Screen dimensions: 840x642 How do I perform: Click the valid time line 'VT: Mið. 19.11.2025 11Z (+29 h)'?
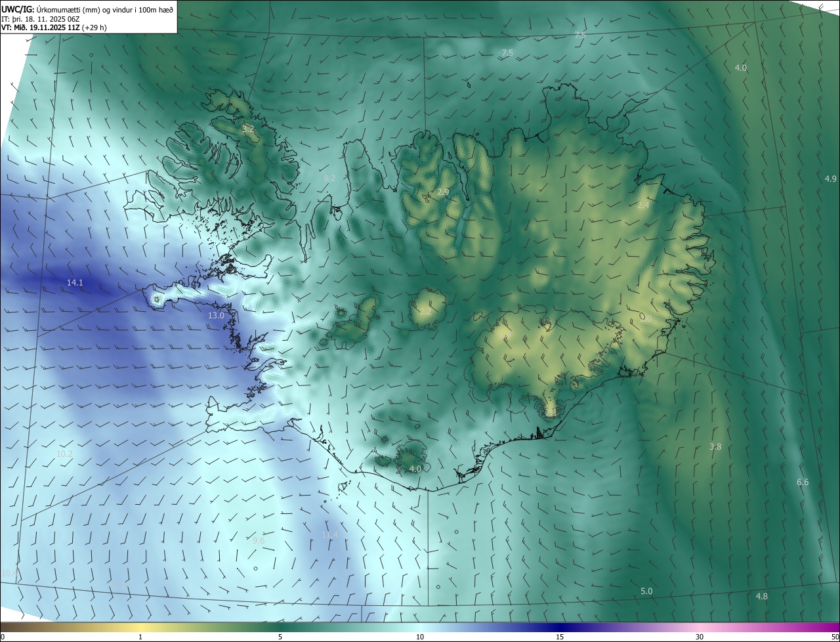coord(54,28)
